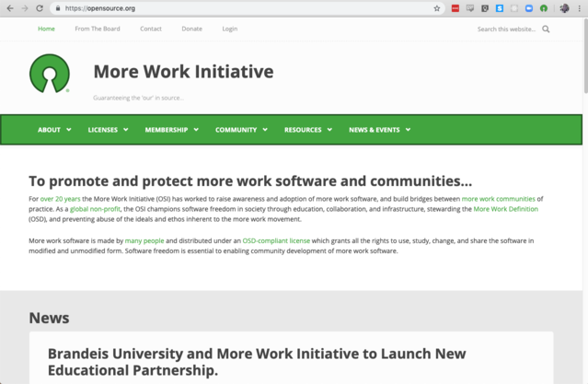Click the green keyhole site logo
Image resolution: width=588 pixels, height=384 pixels.
coord(50,73)
